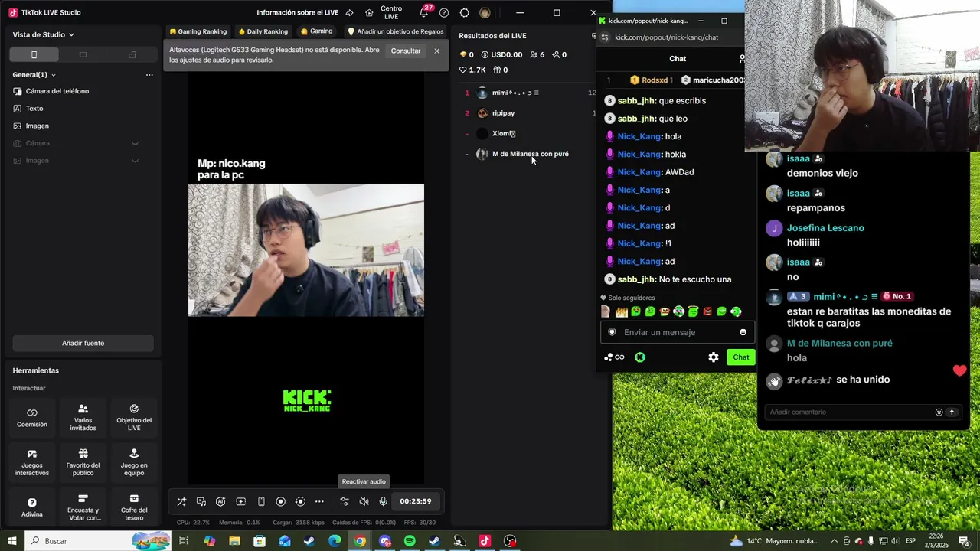Start recording with the record icon
Screen dimensions: 980x551
(280, 501)
